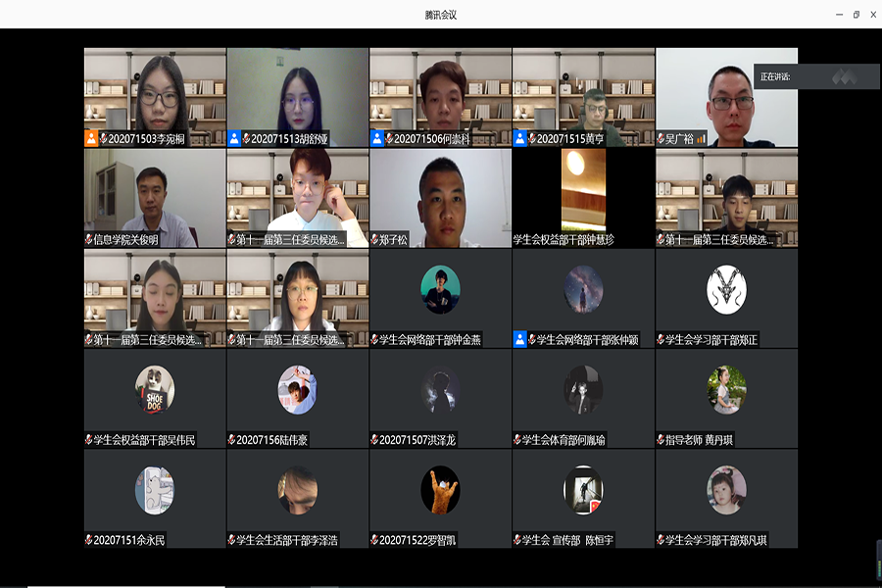Click the name label 202071507洪泽龙
882x588 pixels.
(418, 440)
